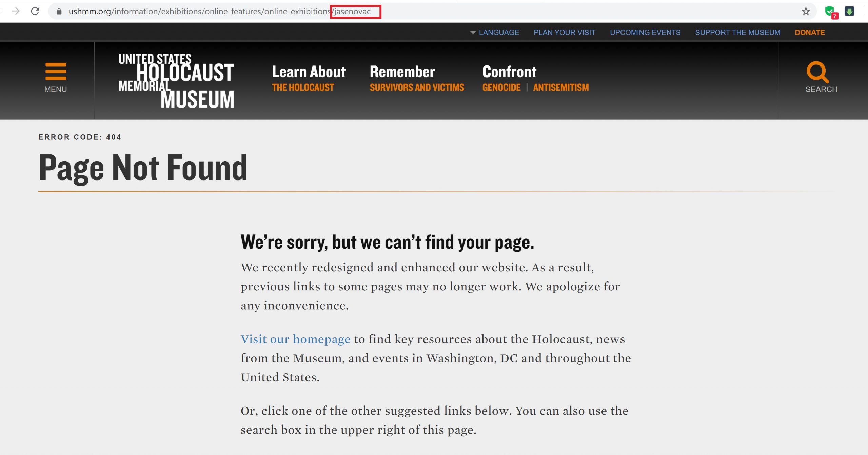This screenshot has width=868, height=455.
Task: Click the download arrow extension icon
Action: [849, 12]
